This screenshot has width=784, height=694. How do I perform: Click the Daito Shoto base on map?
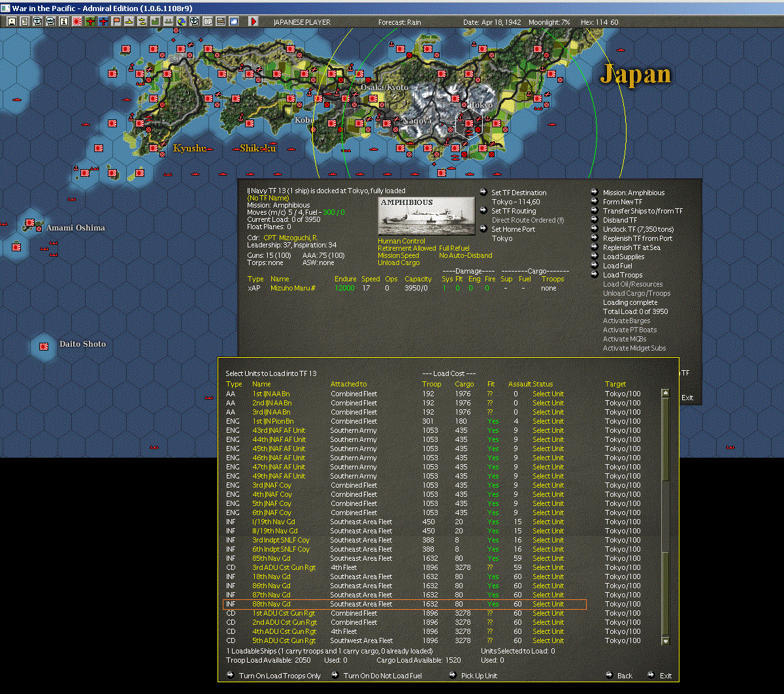[44, 346]
